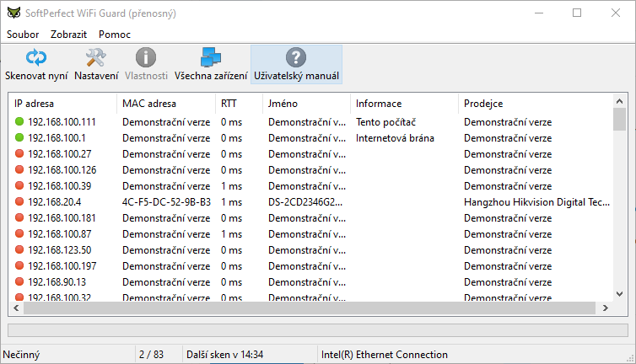The width and height of the screenshot is (636, 364).
Task: Select IP address 192.168.100.87
Action: 60,234
